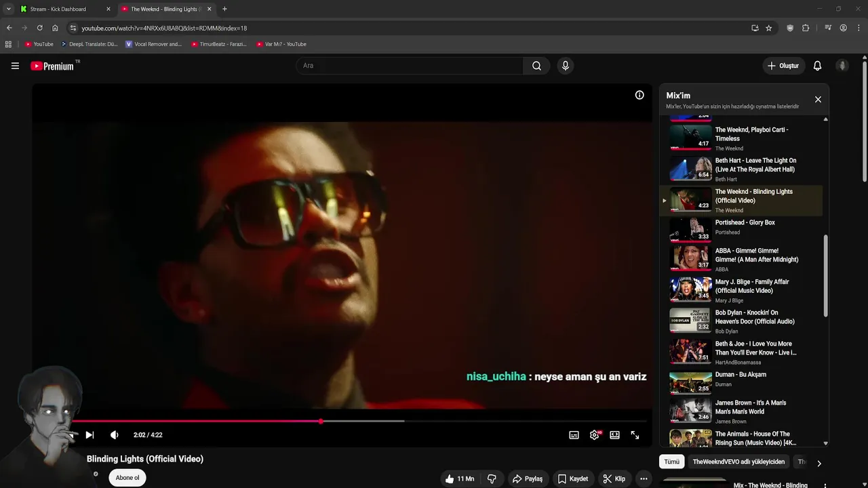Close the Mix'im playlist panel
The height and width of the screenshot is (488, 868).
click(x=818, y=100)
